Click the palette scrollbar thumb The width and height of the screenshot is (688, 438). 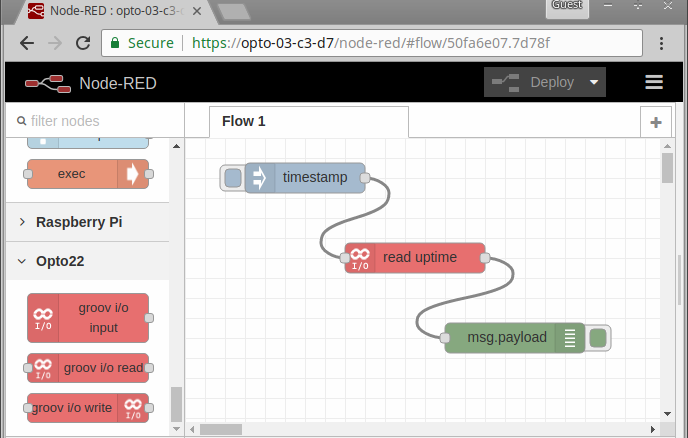point(176,404)
